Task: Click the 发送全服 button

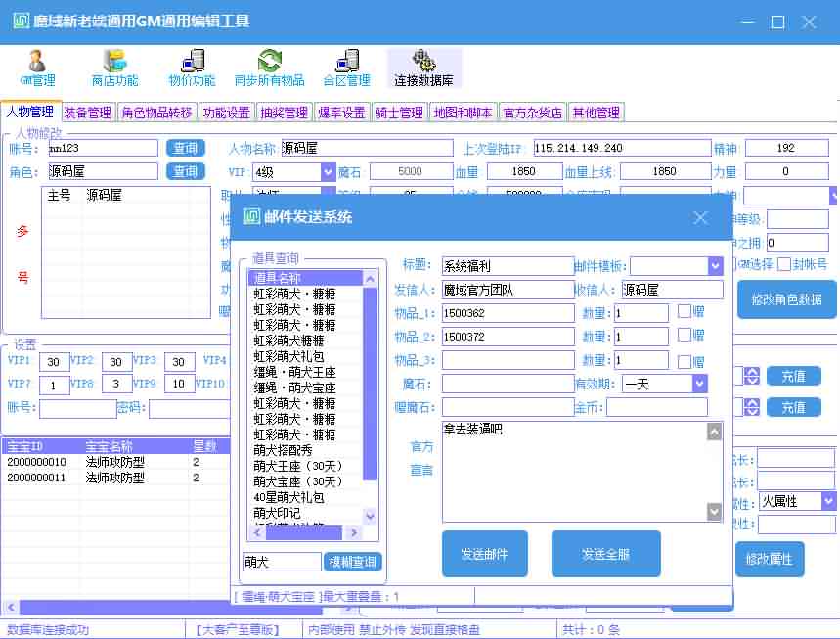Action: pyautogui.click(x=605, y=555)
